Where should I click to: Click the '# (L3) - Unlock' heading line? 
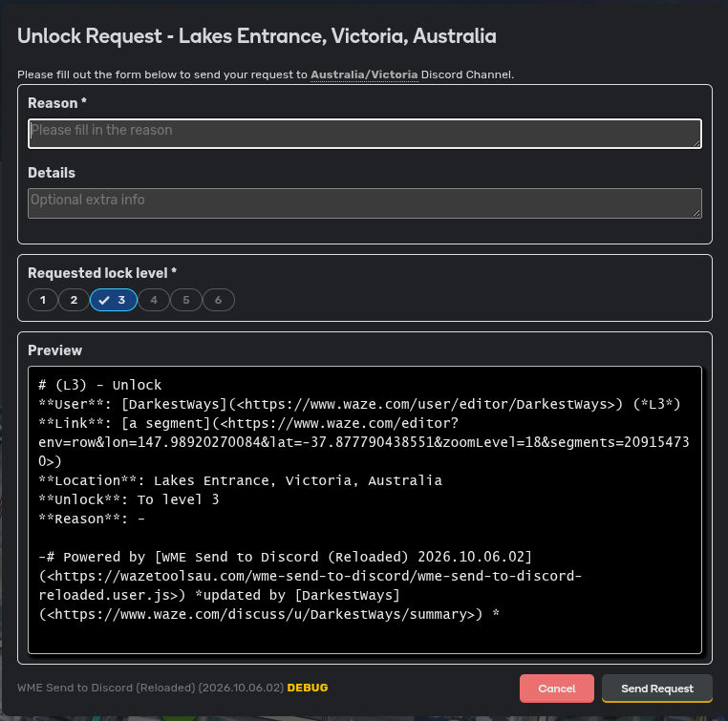pos(99,385)
